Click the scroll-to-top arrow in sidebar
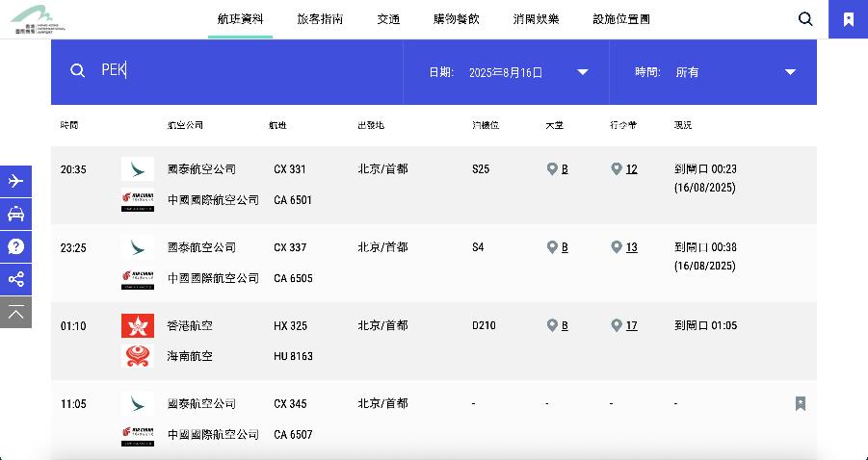The image size is (868, 460). pos(15,313)
